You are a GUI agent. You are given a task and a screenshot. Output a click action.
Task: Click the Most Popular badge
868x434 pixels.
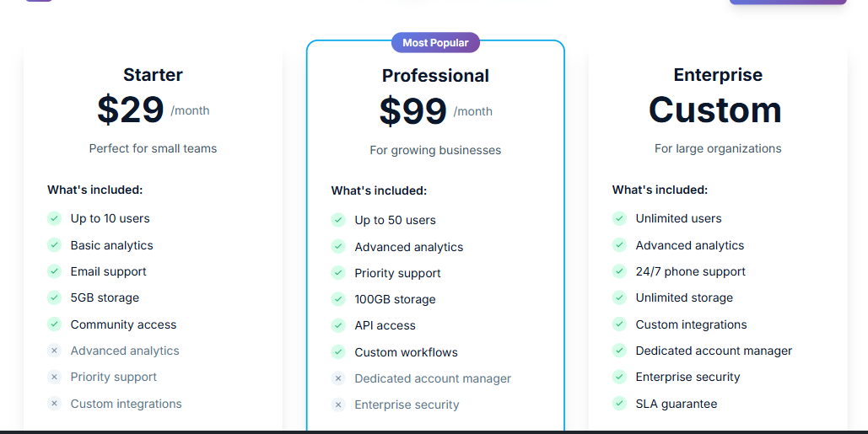tap(435, 42)
